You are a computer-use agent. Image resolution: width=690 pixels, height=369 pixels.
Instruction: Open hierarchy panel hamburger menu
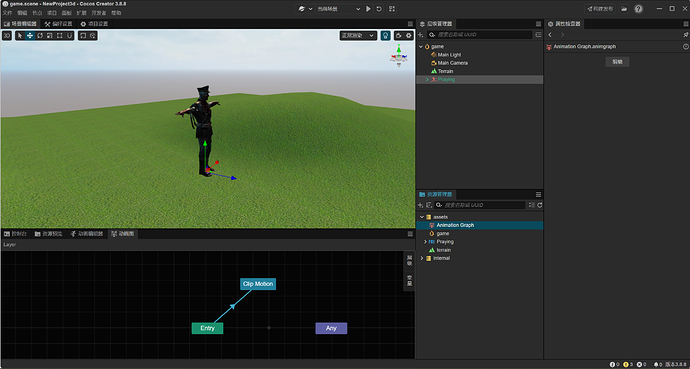(538, 24)
